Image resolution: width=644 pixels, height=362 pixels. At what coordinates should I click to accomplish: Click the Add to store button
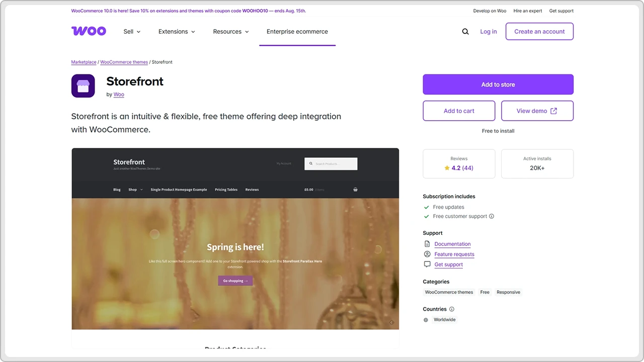(498, 84)
